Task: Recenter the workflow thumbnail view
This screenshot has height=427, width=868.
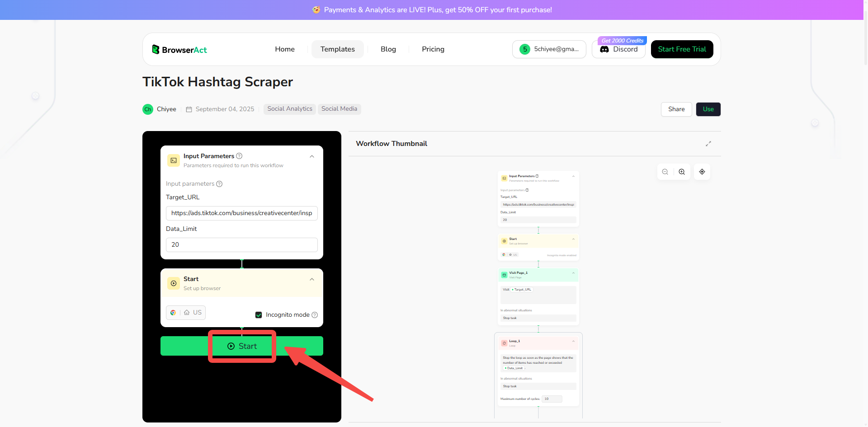Action: pyautogui.click(x=702, y=172)
